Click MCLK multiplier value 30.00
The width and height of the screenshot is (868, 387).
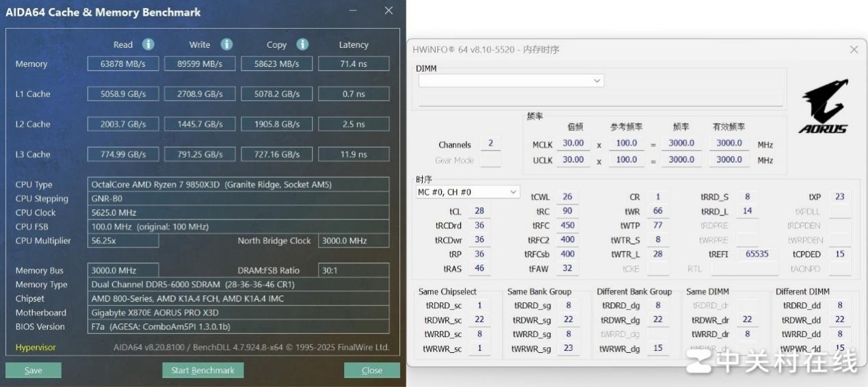pyautogui.click(x=573, y=144)
